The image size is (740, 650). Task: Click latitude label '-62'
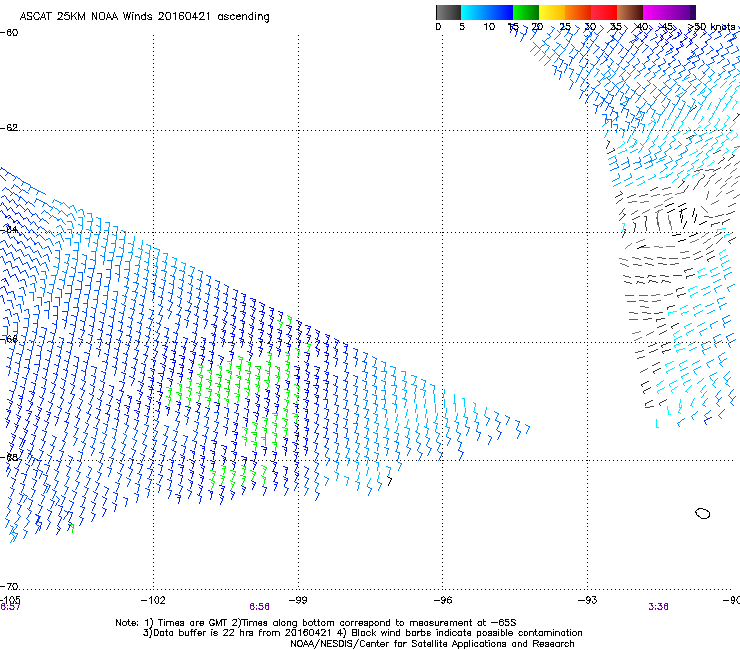point(9,128)
